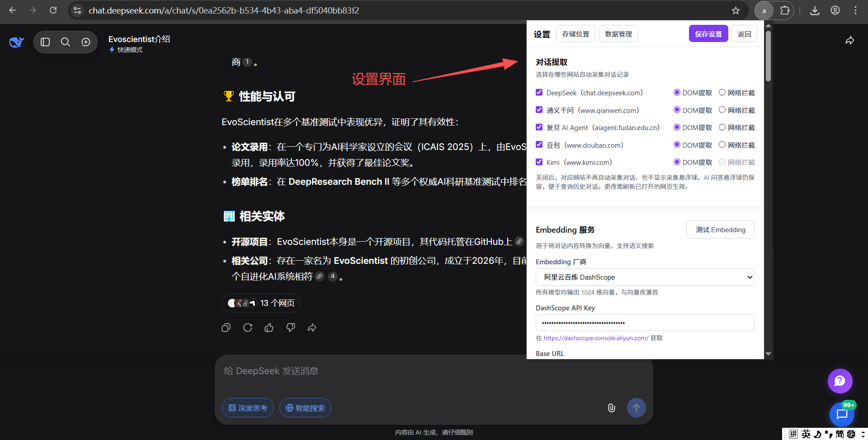This screenshot has height=440, width=868.
Task: Open the dashscope.console.aliyun.com link
Action: [x=596, y=338]
